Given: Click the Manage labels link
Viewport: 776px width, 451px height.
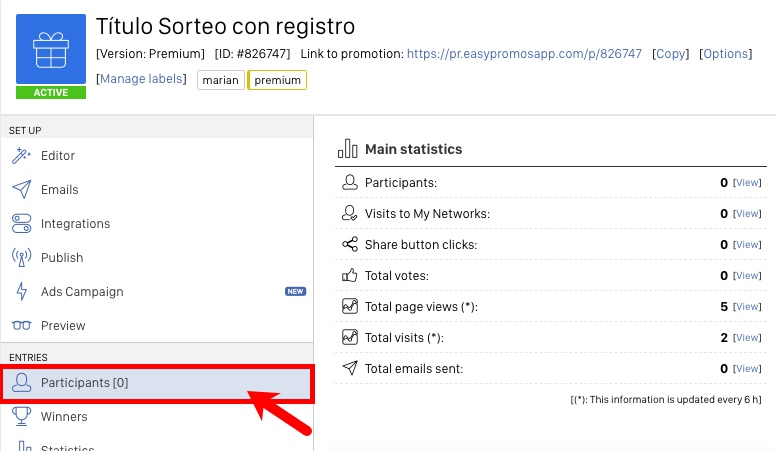Looking at the screenshot, I should [x=141, y=79].
